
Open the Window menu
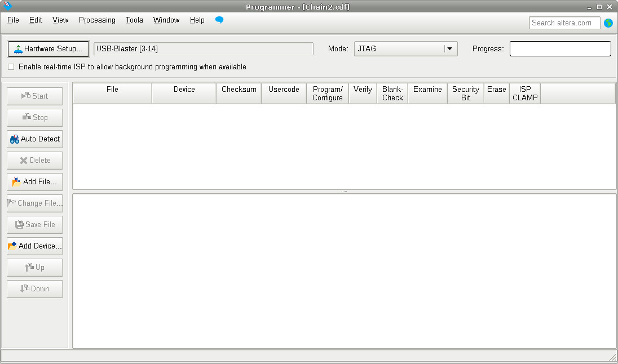pos(166,20)
